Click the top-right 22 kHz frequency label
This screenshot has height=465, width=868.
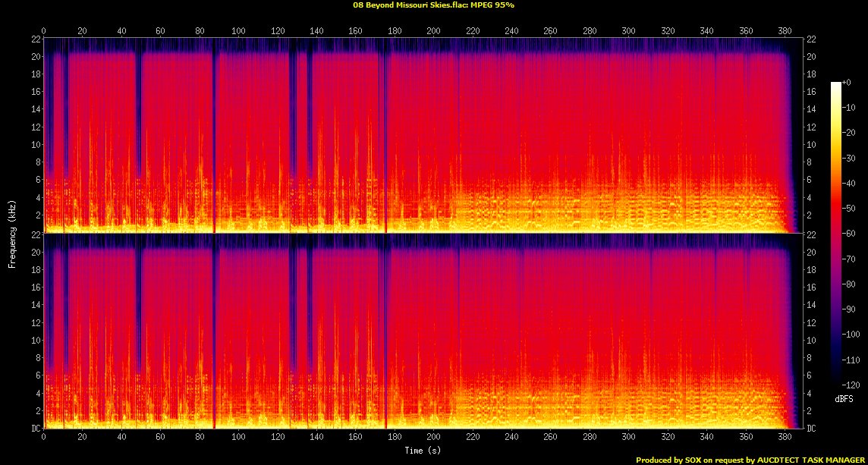(811, 39)
